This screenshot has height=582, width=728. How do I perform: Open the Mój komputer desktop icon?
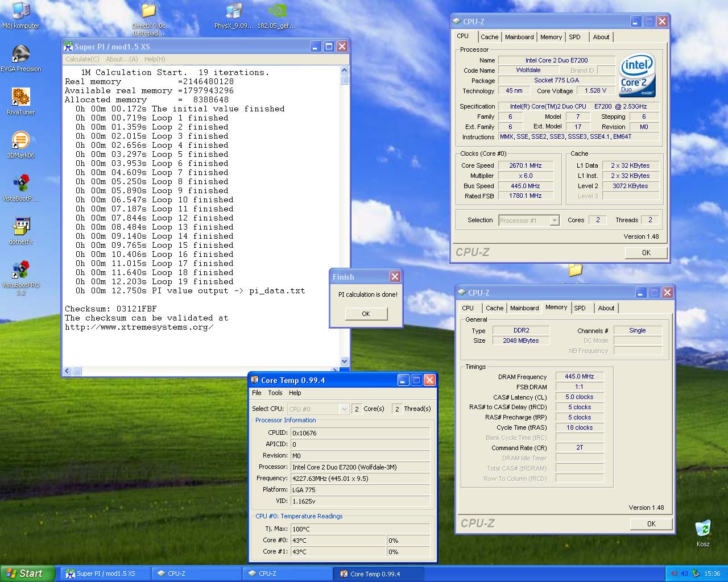[20, 15]
